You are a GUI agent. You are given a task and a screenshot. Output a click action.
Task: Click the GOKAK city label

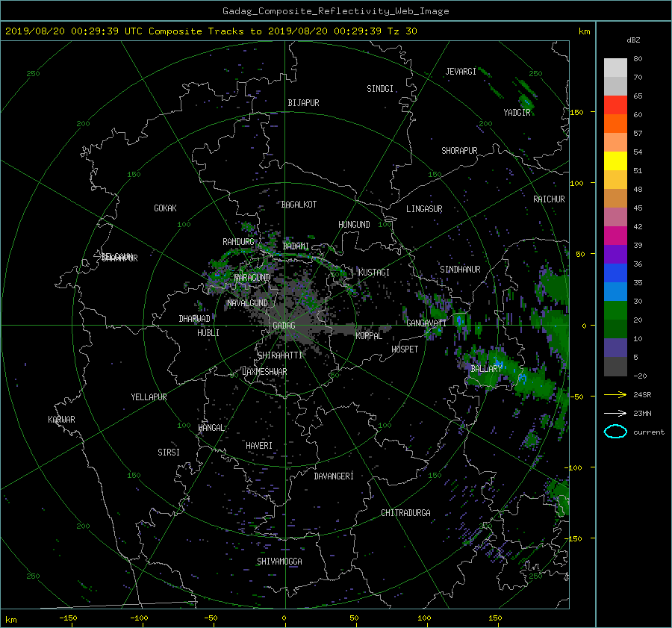pyautogui.click(x=165, y=208)
